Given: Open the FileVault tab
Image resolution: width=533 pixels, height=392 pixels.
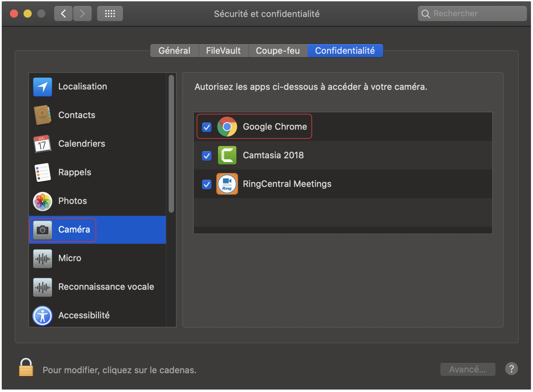Looking at the screenshot, I should [223, 51].
